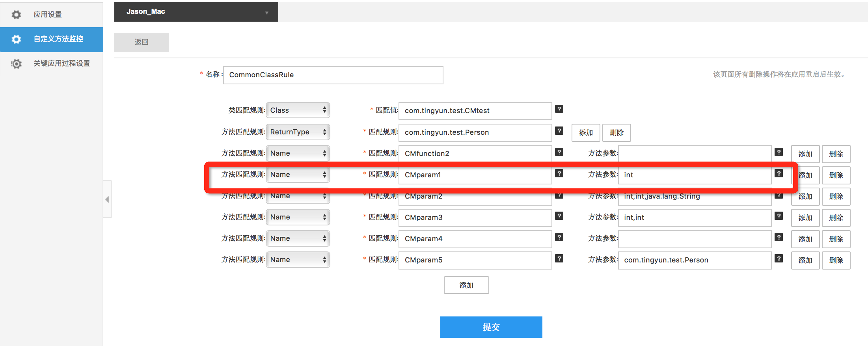Click the gear icon for 应用设置
This screenshot has width=868, height=346.
tap(16, 15)
